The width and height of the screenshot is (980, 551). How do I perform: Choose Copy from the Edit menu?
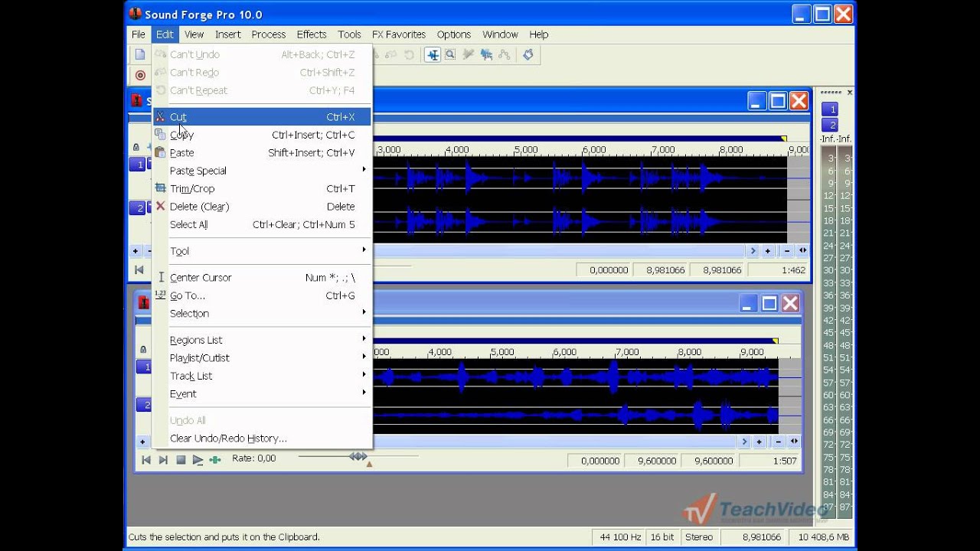pos(261,135)
